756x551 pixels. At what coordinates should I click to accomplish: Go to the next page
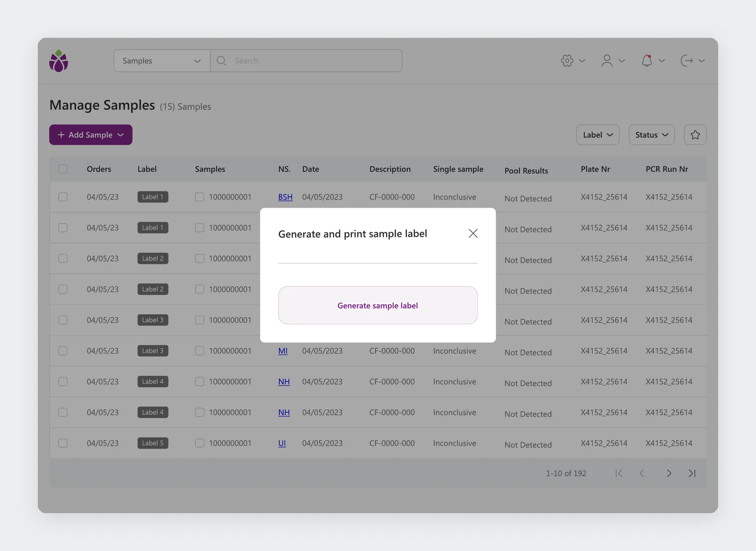tap(669, 473)
